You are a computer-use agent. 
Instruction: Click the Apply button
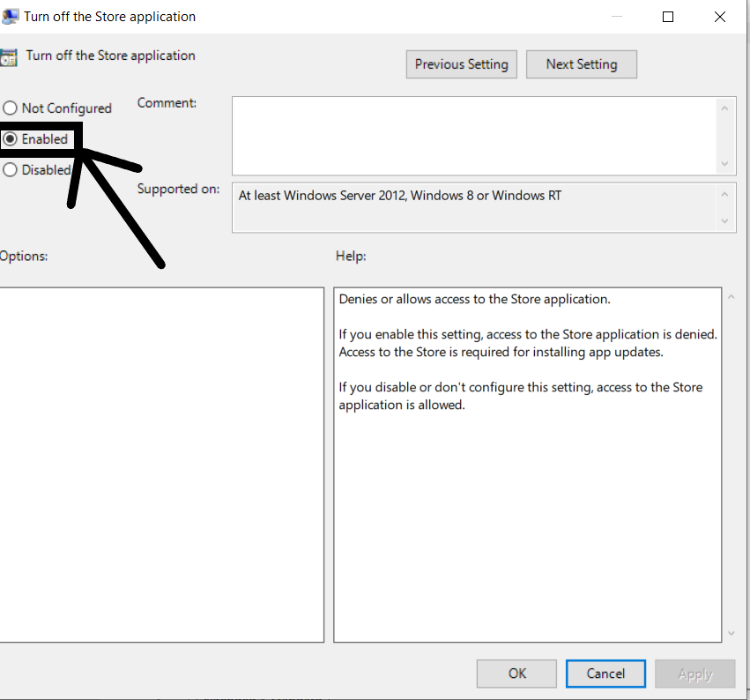click(695, 674)
